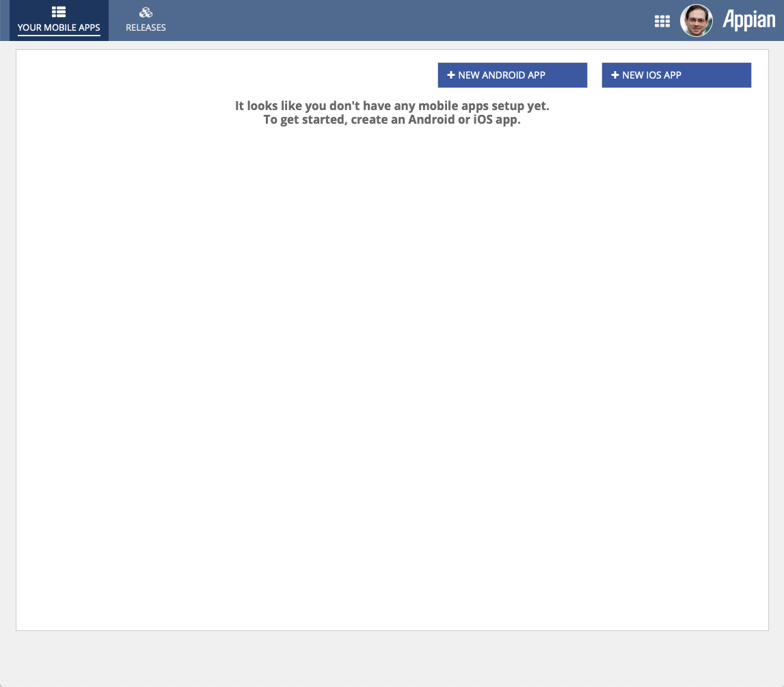Click the white underline beneath Your Mobile Apps
784x687 pixels.
59,36
